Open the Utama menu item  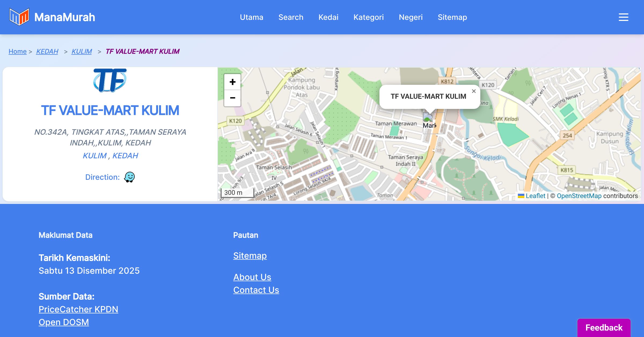click(x=251, y=17)
